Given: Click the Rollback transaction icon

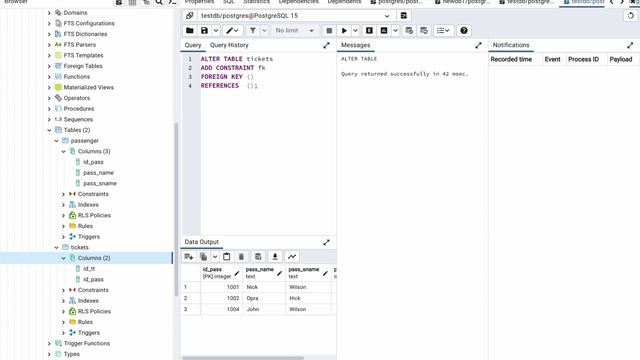Looking at the screenshot, I should (424, 31).
